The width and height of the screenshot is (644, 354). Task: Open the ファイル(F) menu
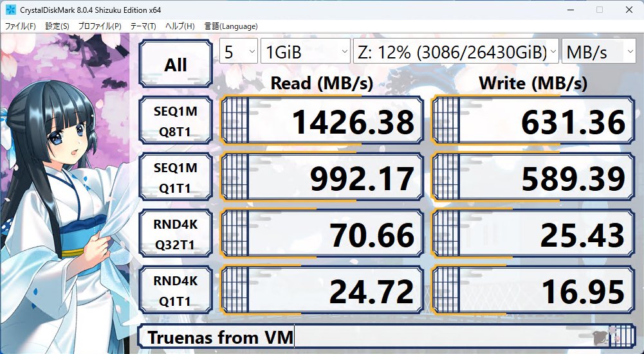[x=21, y=26]
